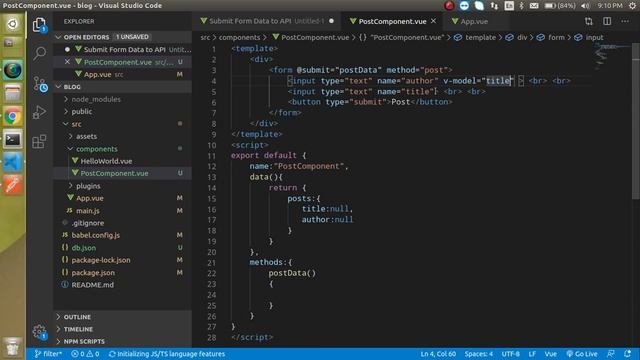Click the template breadcrumb segment
The height and width of the screenshot is (360, 640).
click(480, 38)
